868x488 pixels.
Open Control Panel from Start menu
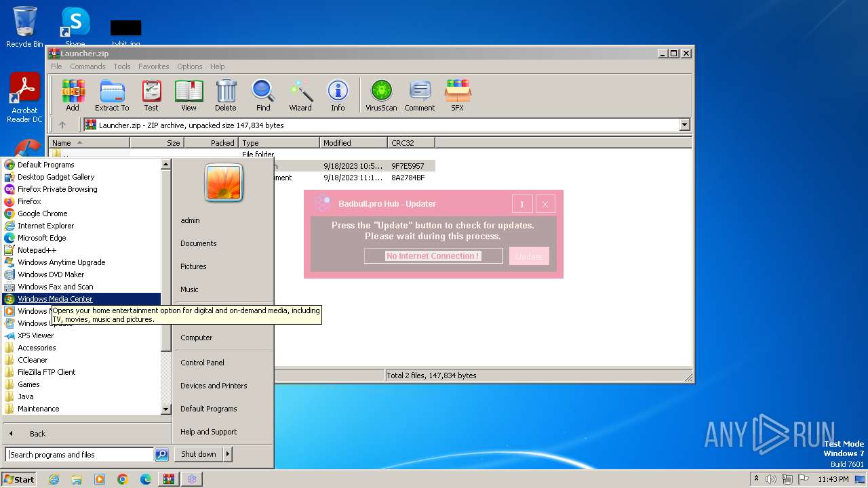point(202,363)
